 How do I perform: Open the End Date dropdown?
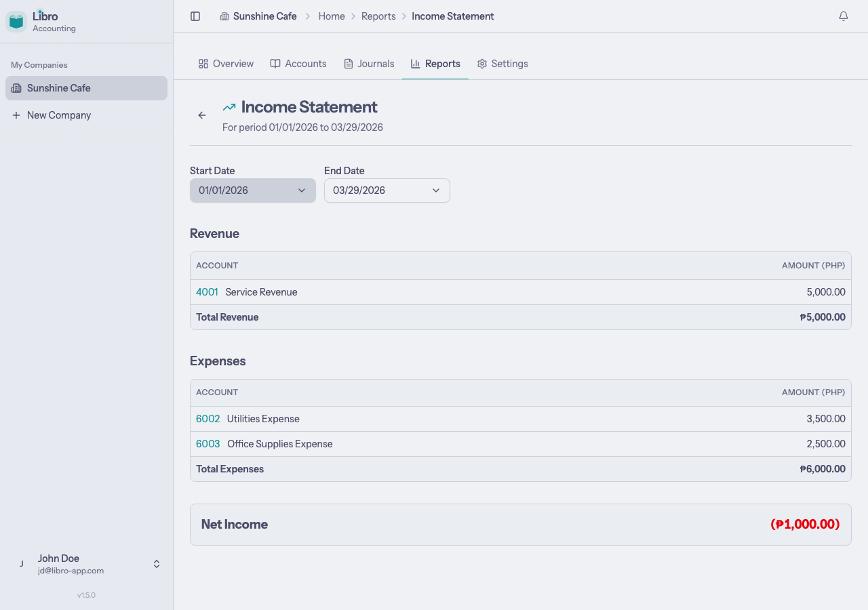pos(387,190)
